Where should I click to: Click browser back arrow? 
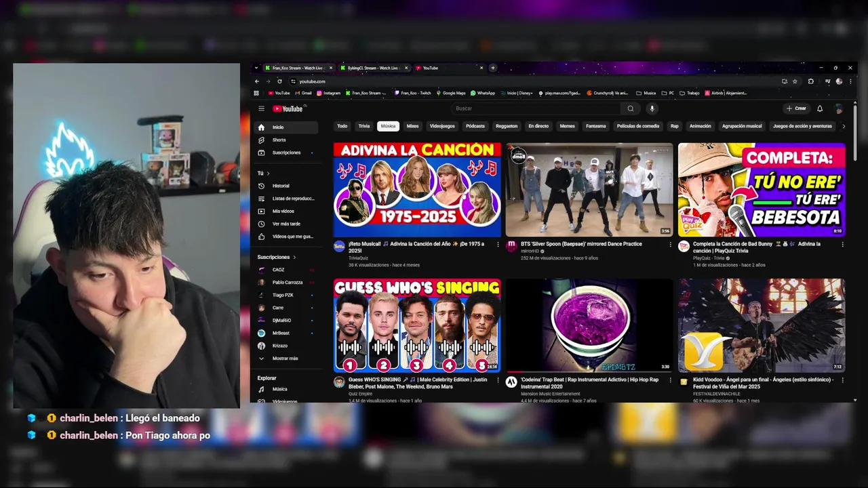[257, 81]
